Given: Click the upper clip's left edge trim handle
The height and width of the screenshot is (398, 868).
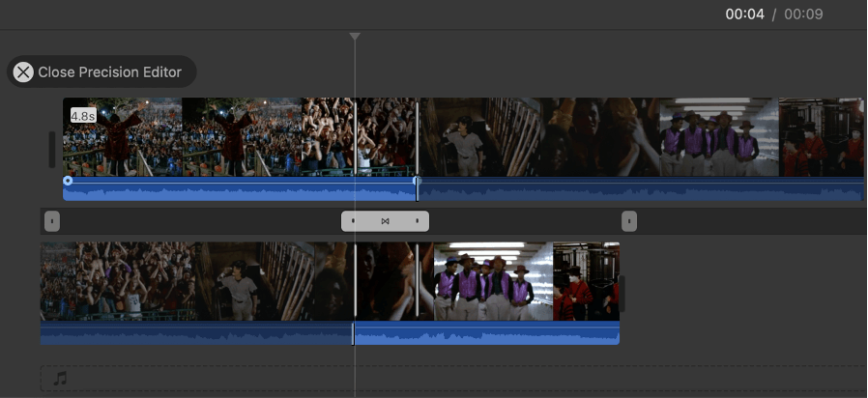Looking at the screenshot, I should pyautogui.click(x=52, y=150).
